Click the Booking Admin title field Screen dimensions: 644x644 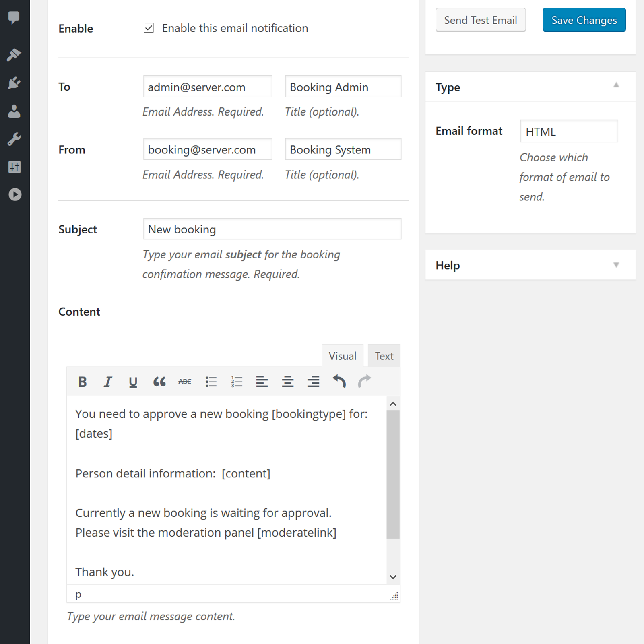click(x=343, y=87)
